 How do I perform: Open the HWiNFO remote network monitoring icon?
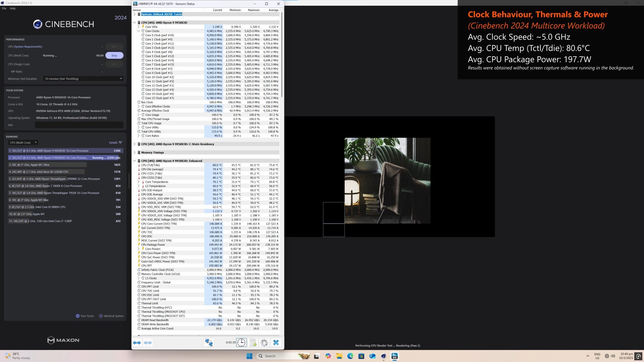click(209, 343)
